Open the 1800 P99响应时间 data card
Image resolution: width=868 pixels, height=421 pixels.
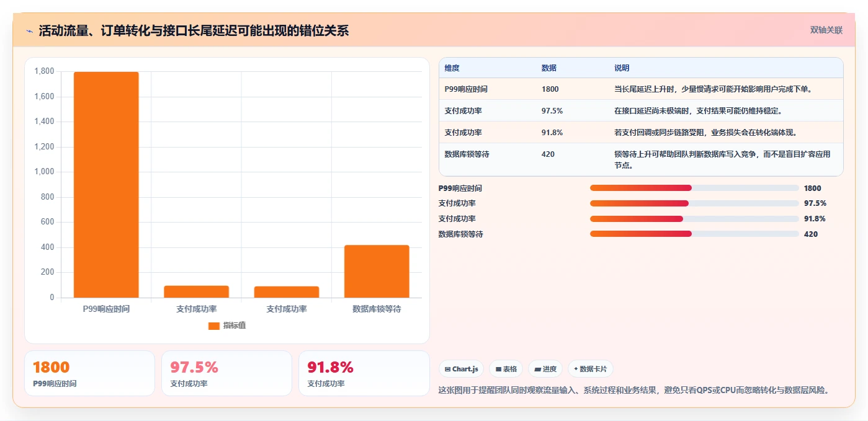pyautogui.click(x=89, y=373)
